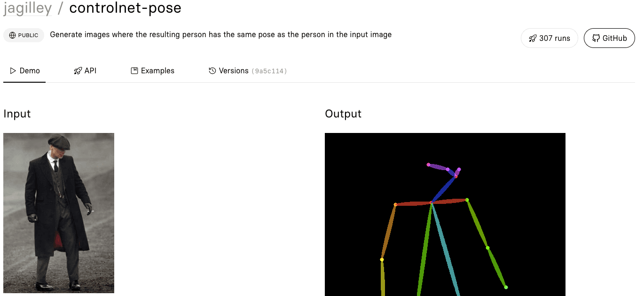Click the output pose skeleton image

445,214
